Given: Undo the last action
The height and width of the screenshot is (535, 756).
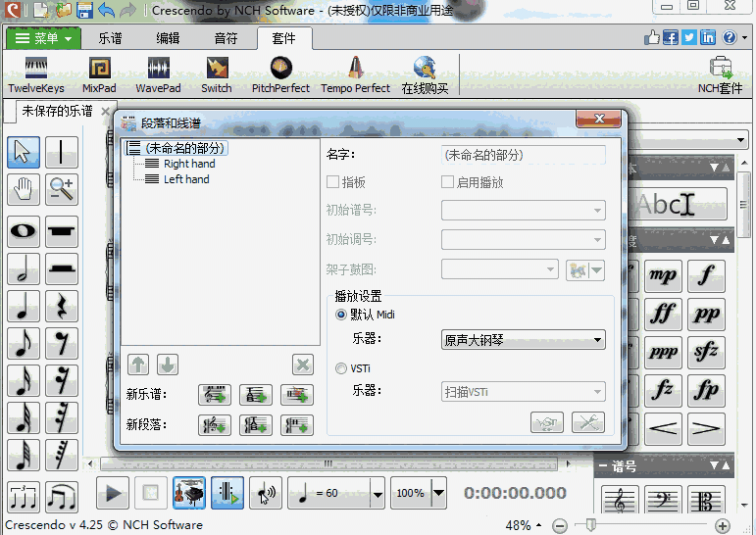Looking at the screenshot, I should click(x=106, y=9).
